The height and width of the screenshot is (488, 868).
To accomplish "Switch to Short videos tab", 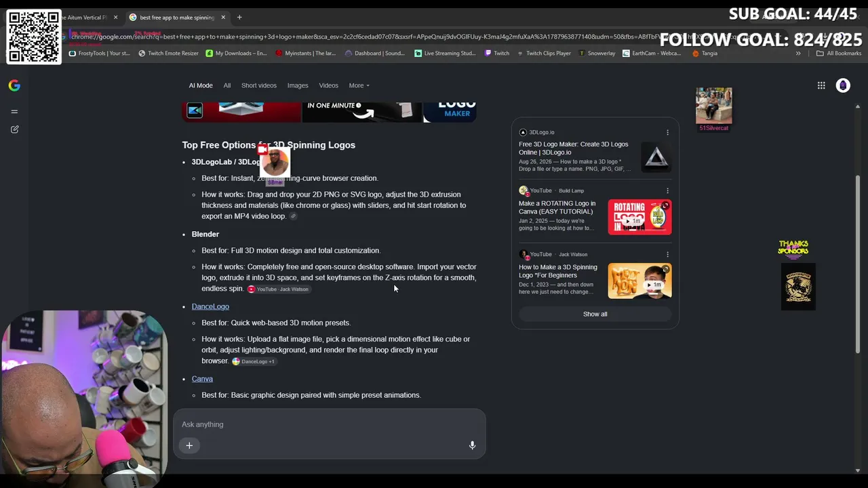I will pyautogui.click(x=259, y=85).
